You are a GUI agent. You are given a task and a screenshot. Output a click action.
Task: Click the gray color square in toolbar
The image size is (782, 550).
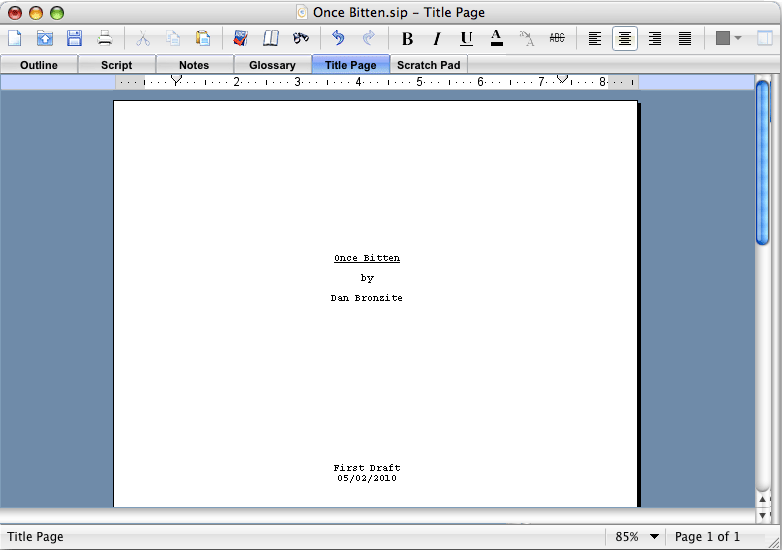click(x=723, y=38)
